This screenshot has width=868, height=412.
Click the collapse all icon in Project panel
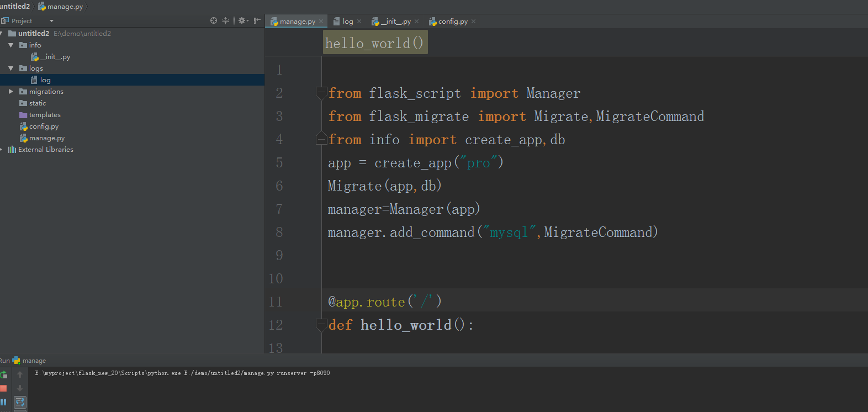point(225,20)
